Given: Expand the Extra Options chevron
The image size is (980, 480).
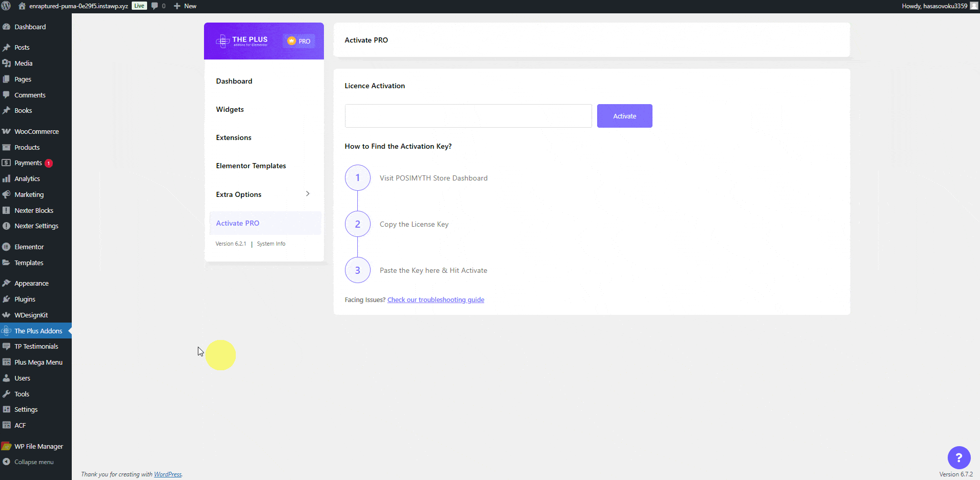Looking at the screenshot, I should click(x=308, y=194).
